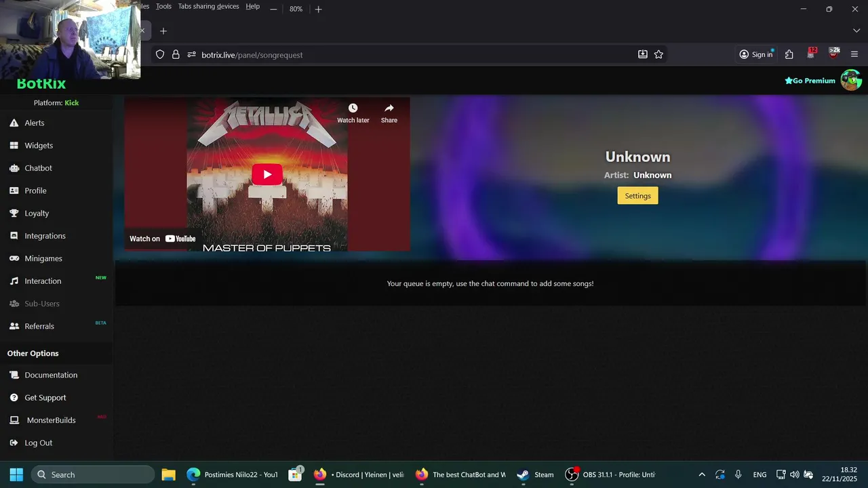Click the network tray icon
This screenshot has height=488, width=868.
point(781,474)
